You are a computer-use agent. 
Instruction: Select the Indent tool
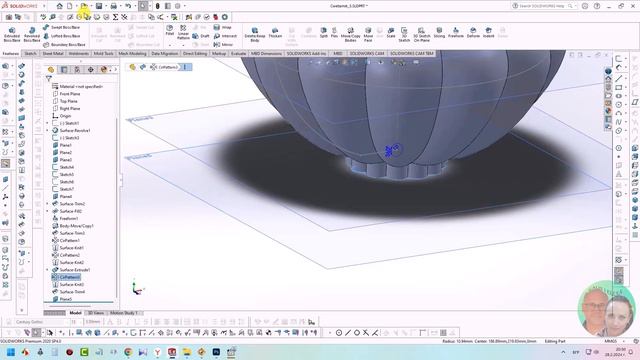point(489,33)
